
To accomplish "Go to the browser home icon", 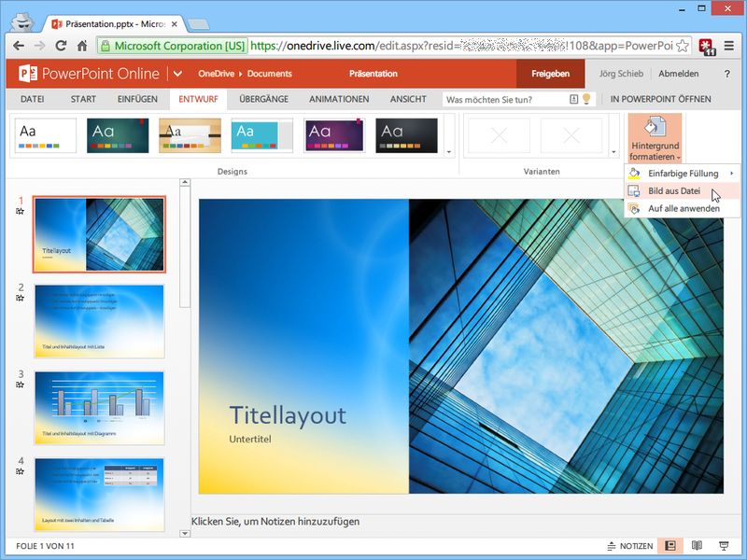I will 82,46.
